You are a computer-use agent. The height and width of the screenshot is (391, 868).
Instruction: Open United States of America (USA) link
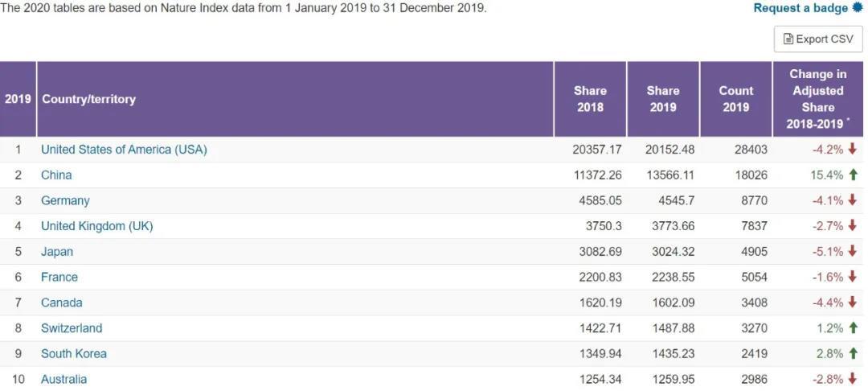(x=124, y=150)
